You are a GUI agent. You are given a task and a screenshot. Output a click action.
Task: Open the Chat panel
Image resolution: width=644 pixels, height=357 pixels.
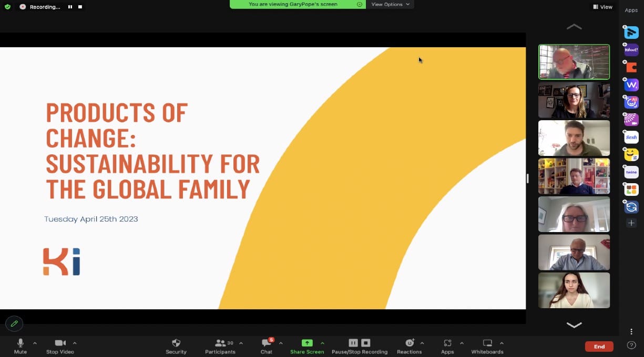click(267, 346)
